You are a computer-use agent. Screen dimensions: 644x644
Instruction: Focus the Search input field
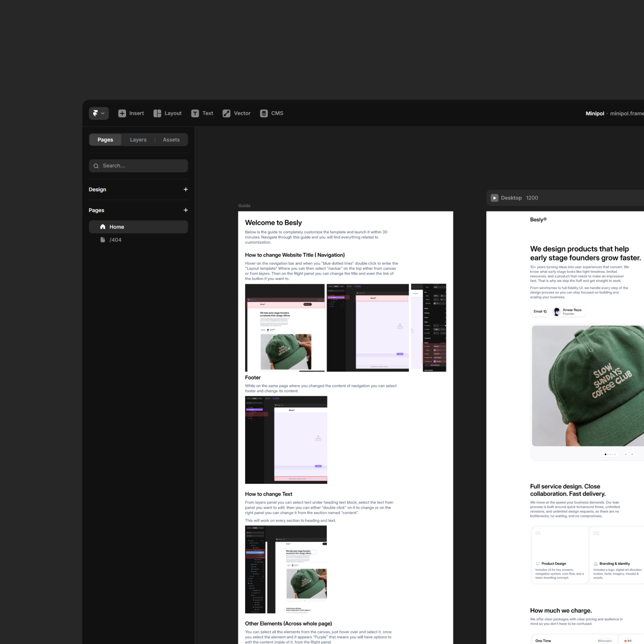click(x=138, y=166)
